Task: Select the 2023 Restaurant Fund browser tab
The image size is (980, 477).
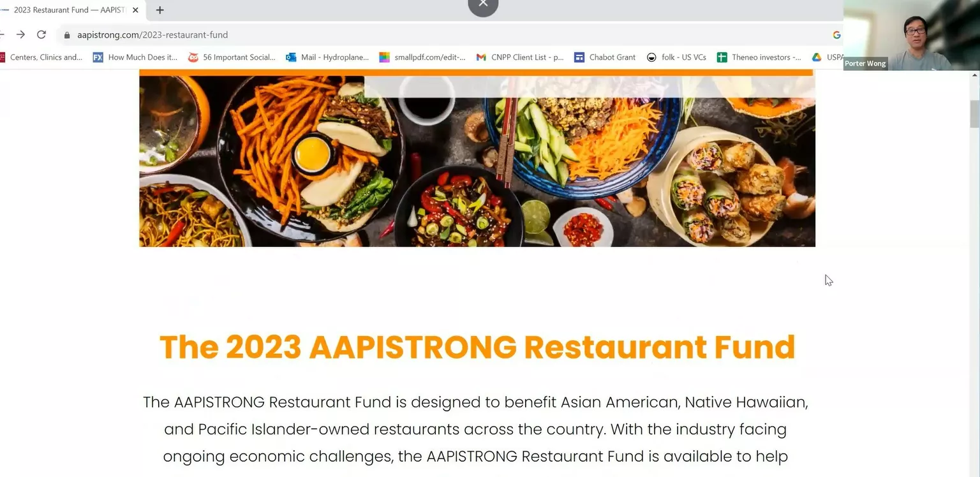Action: coord(69,10)
